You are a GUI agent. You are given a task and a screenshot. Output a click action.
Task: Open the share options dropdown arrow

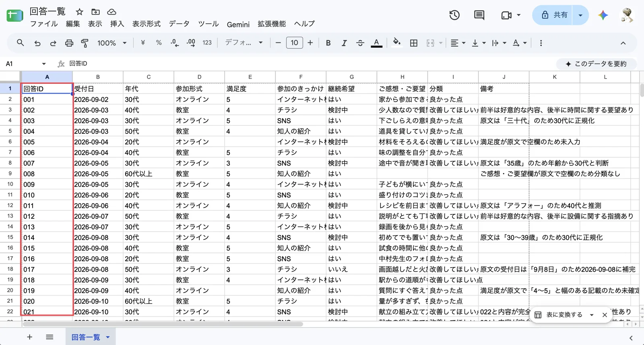580,15
